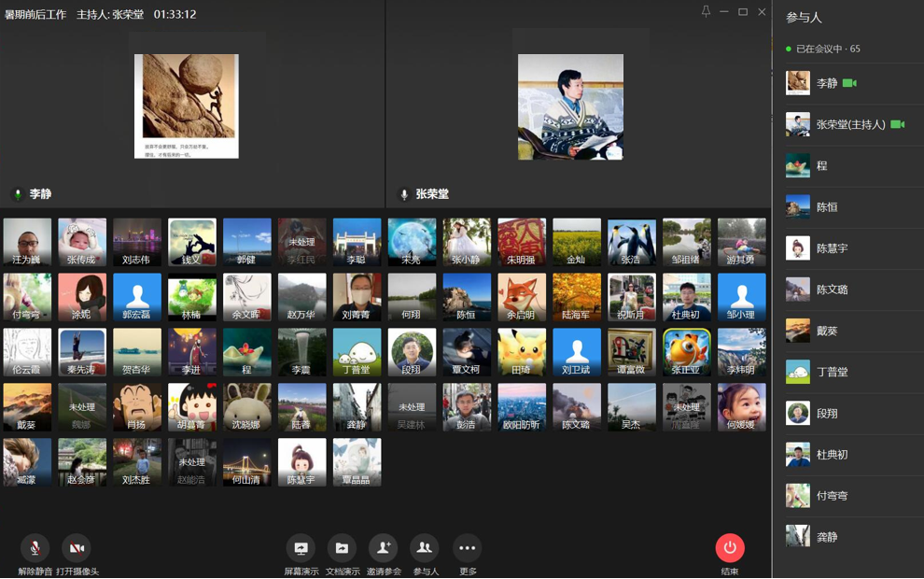Select 张正亚 fish avatar tile

point(687,352)
